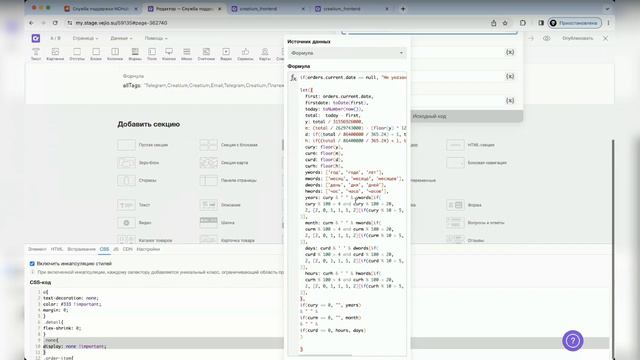Add a Шапка section template
Image resolution: width=640 pixels, height=360 pixels.
(217, 222)
